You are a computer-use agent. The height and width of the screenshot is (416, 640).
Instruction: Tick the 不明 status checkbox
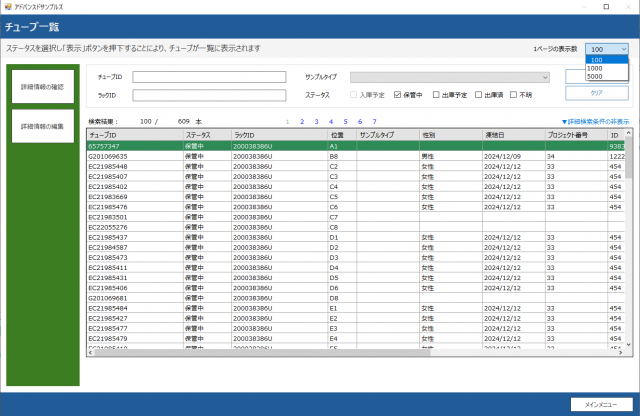click(x=514, y=95)
